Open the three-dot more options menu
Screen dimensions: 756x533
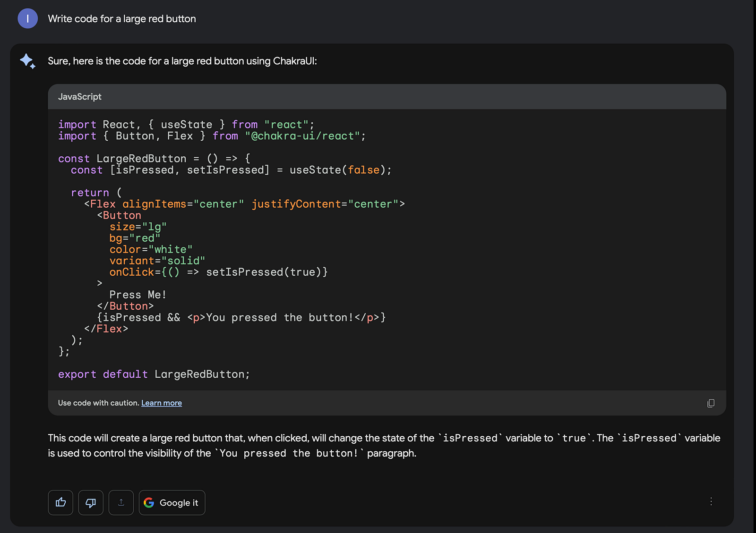coord(711,501)
